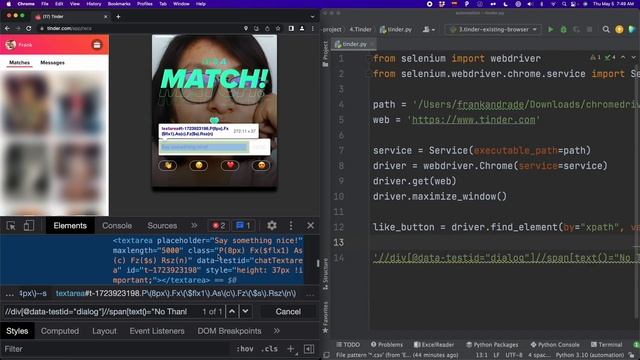640x360 pixels.
Task: Click 4.Tinder breadcrumb in PyCharm
Action: [x=361, y=29]
